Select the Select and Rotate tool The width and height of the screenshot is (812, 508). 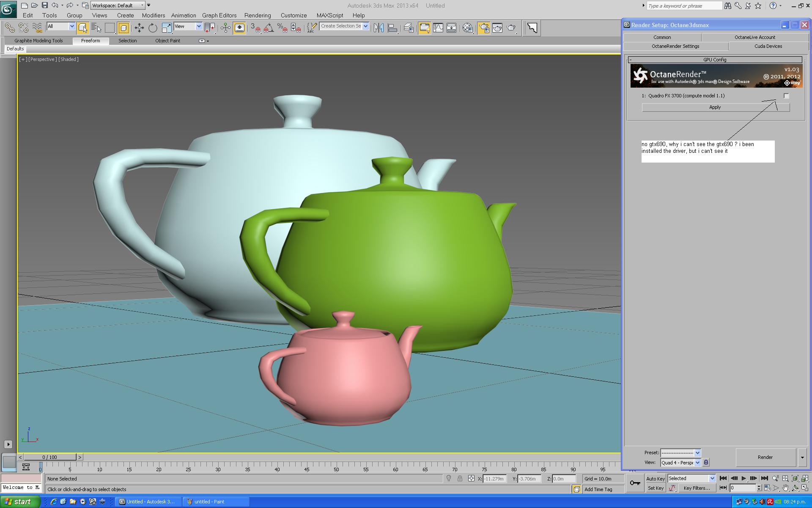pyautogui.click(x=153, y=28)
